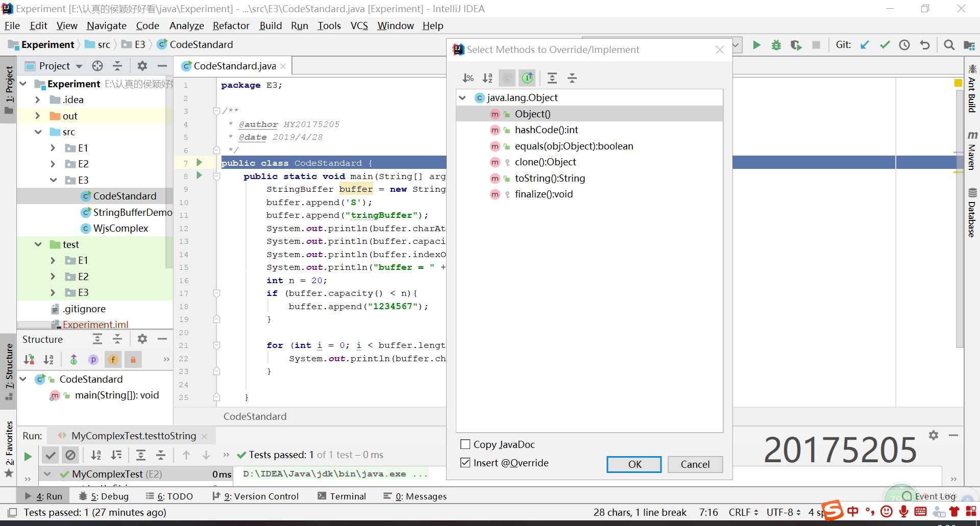This screenshot has height=526, width=980.
Task: Toggle Show Passed checkmark in Run panel
Action: (50, 455)
